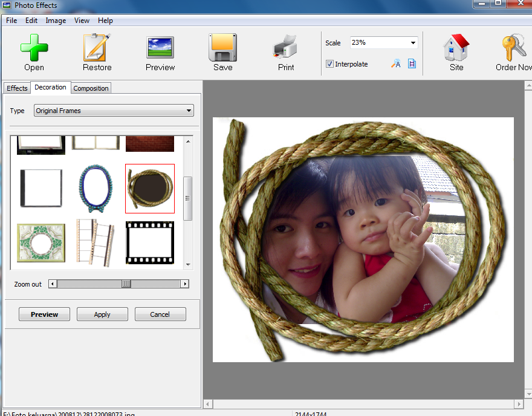The width and height of the screenshot is (532, 416).
Task: Expand the Scale percentage dropdown
Action: coord(413,43)
